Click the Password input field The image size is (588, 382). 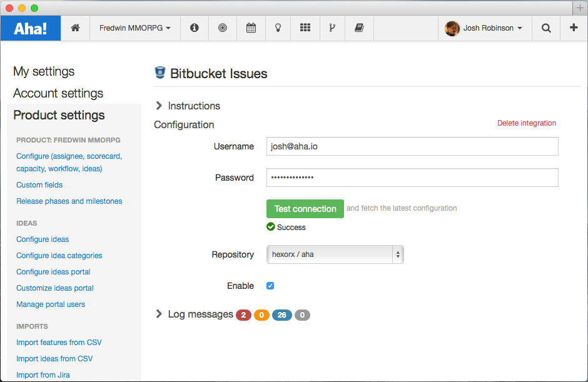click(412, 178)
